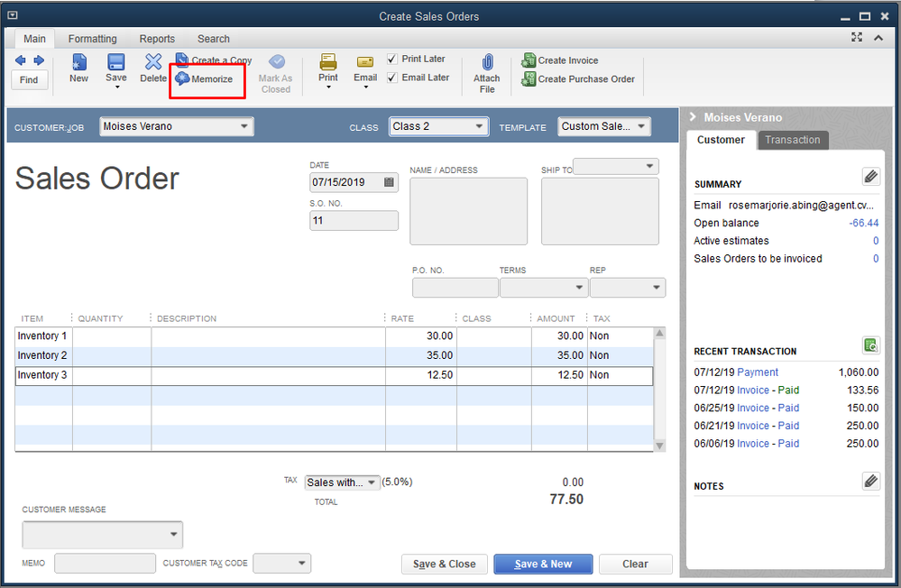901x588 pixels.
Task: Click the Find button
Action: tap(29, 80)
